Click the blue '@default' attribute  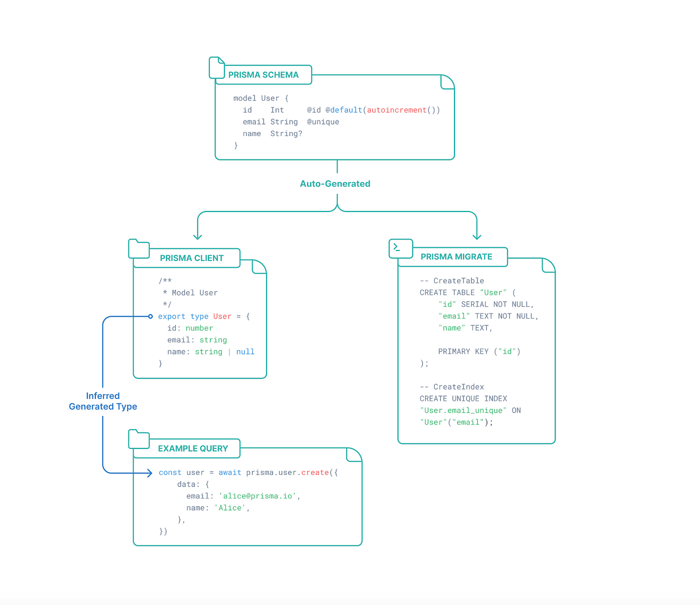pyautogui.click(x=344, y=110)
